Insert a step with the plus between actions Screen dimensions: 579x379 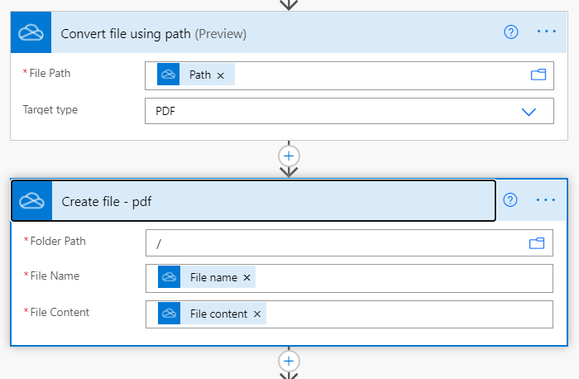pos(289,156)
